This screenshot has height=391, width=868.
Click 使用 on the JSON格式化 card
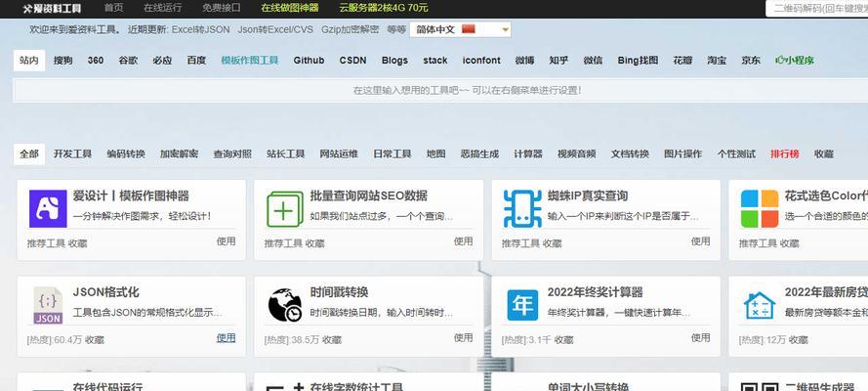click(226, 337)
